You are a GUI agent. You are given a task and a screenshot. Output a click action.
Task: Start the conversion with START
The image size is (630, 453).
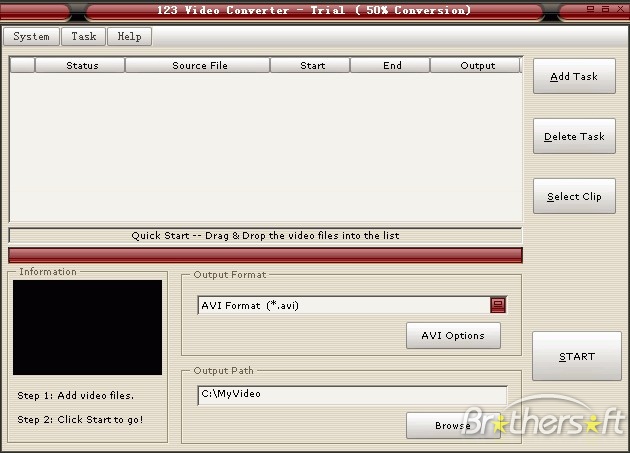[577, 356]
